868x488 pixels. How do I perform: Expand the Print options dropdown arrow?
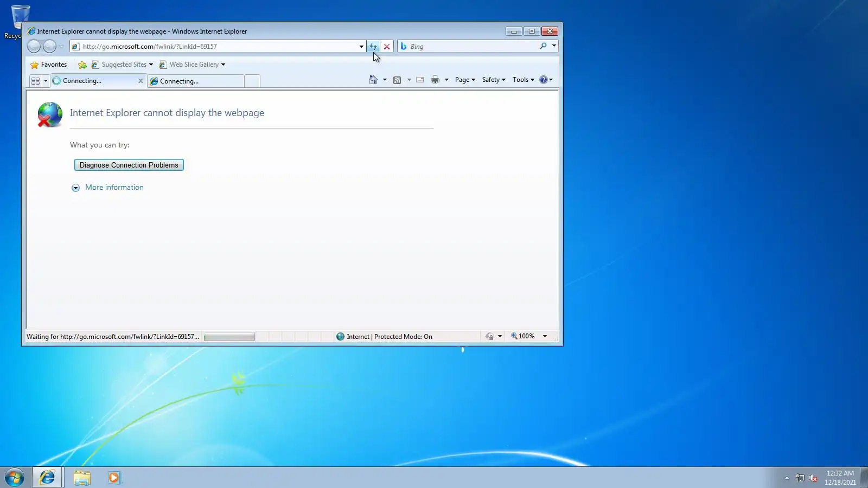(446, 80)
